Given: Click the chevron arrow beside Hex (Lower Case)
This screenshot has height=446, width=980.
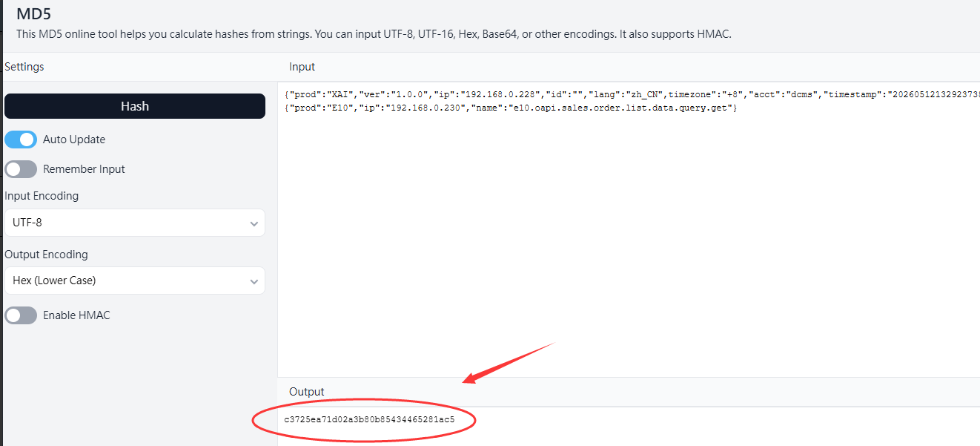Looking at the screenshot, I should (254, 281).
